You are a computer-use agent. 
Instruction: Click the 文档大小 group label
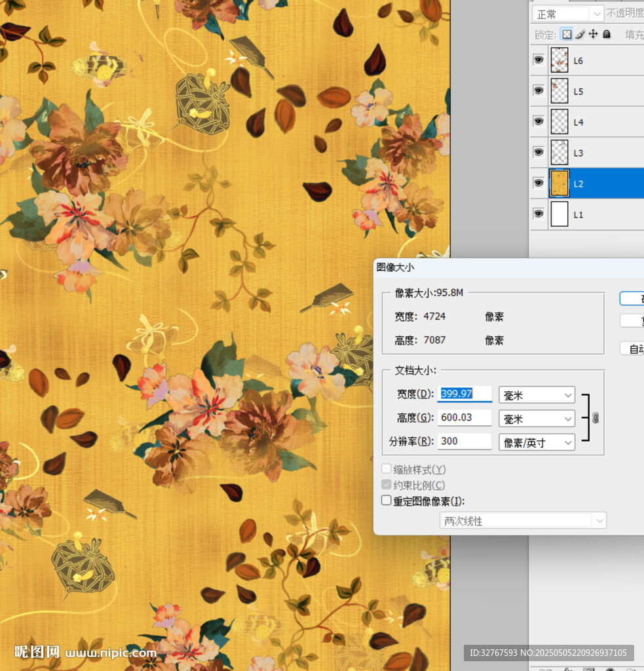pyautogui.click(x=415, y=371)
